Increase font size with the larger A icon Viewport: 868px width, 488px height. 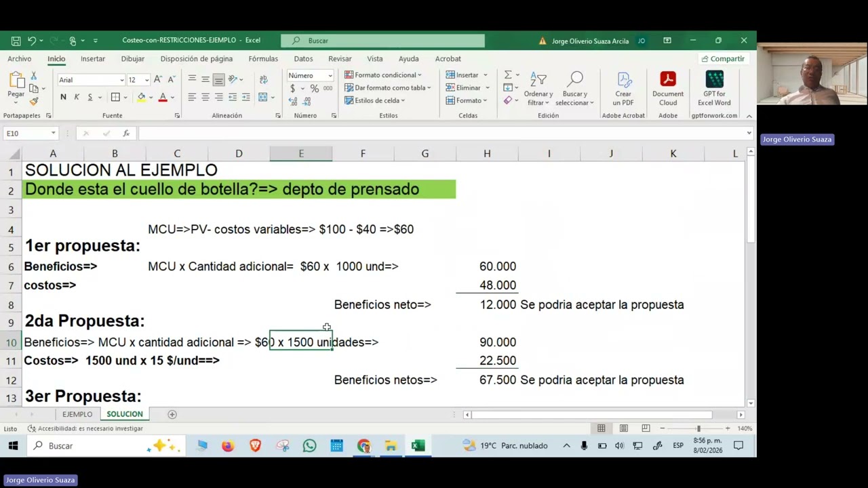[x=158, y=79]
